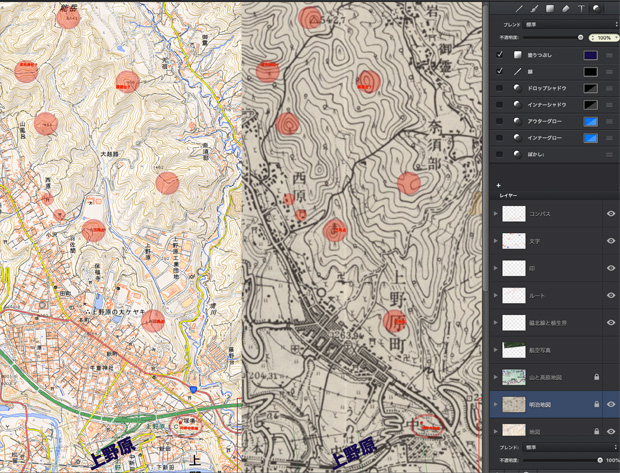Select the 印 layer thumbnail
The width and height of the screenshot is (620, 473).
click(513, 268)
